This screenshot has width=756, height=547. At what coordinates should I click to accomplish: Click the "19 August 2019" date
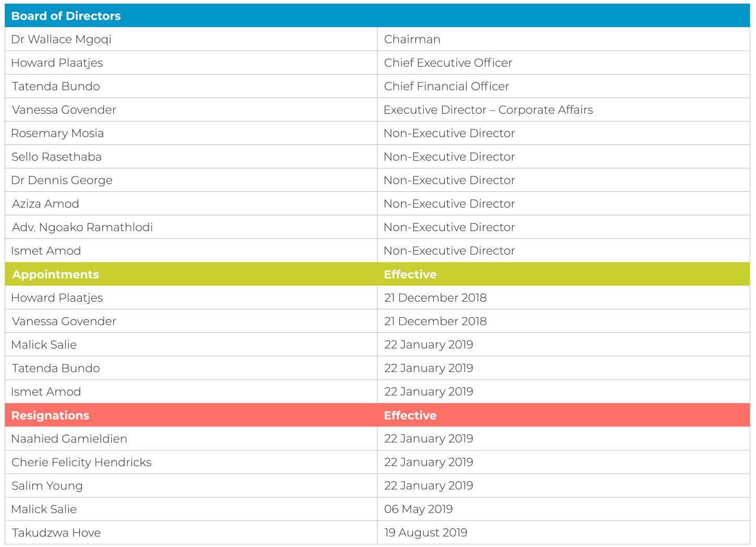tap(426, 533)
